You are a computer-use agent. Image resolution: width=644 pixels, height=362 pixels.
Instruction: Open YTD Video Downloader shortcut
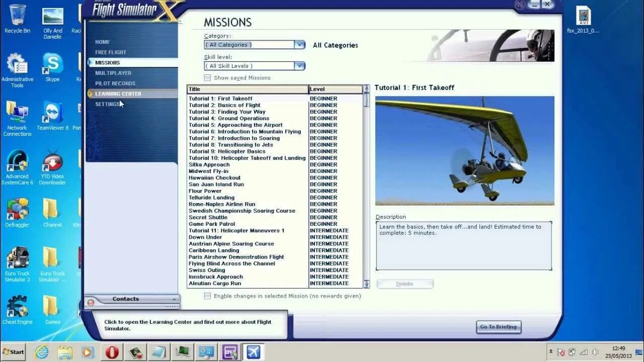click(52, 167)
